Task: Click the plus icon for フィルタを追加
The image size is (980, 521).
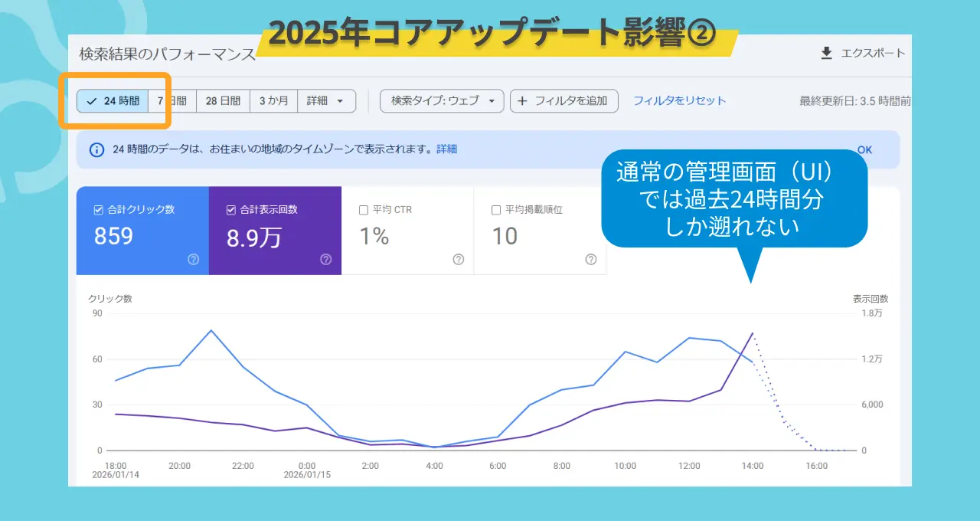Action: tap(523, 101)
